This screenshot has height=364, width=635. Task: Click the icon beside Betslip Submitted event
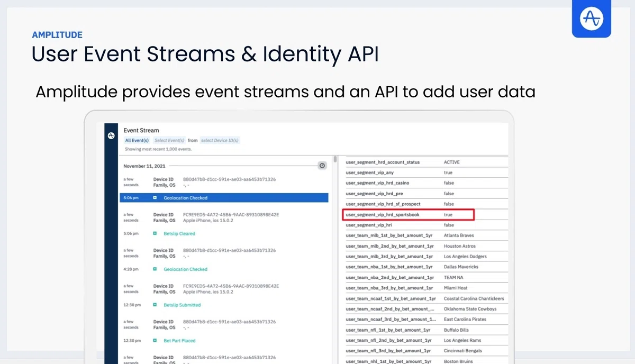(155, 305)
